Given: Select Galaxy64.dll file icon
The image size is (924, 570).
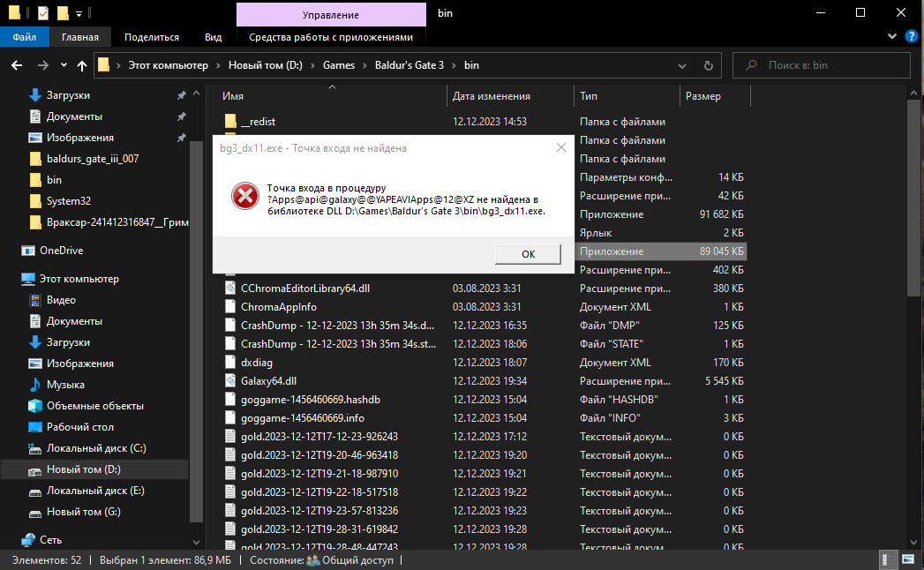Looking at the screenshot, I should click(x=230, y=381).
